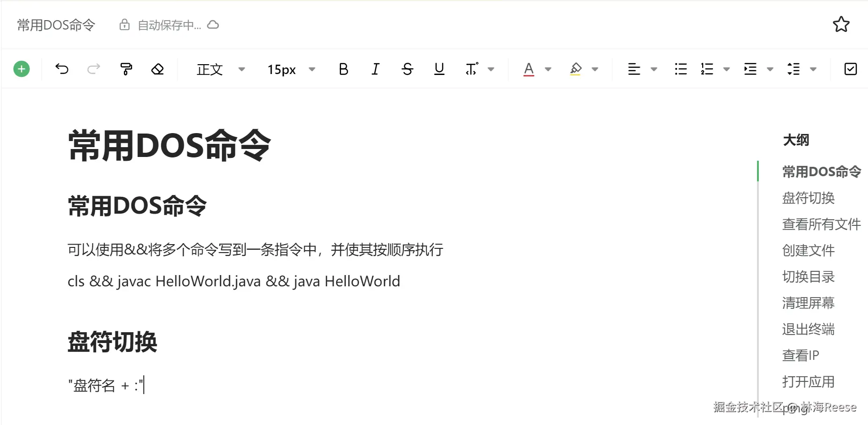
Task: Insert a bulleted list
Action: (681, 69)
